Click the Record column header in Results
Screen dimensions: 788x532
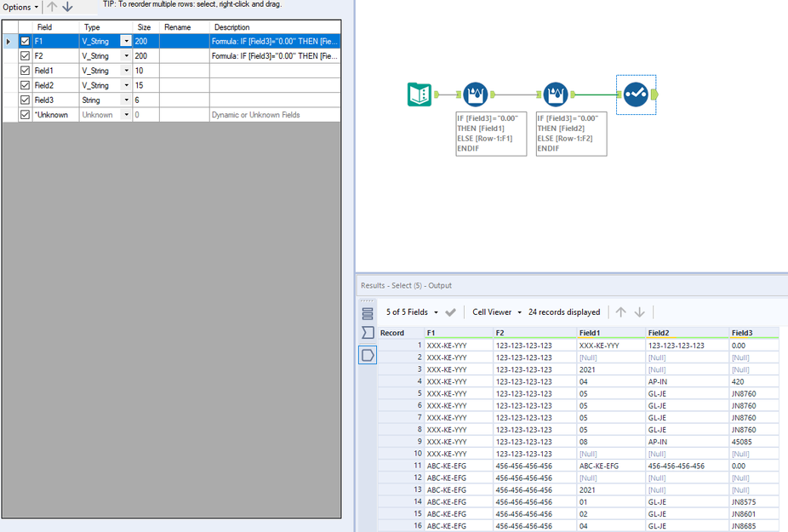[401, 333]
